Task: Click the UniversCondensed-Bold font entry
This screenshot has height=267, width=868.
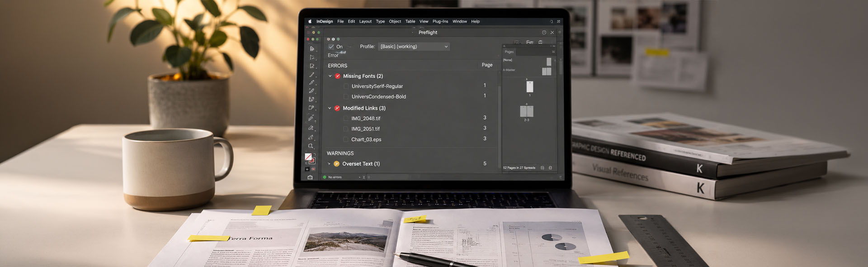Action: pos(378,96)
